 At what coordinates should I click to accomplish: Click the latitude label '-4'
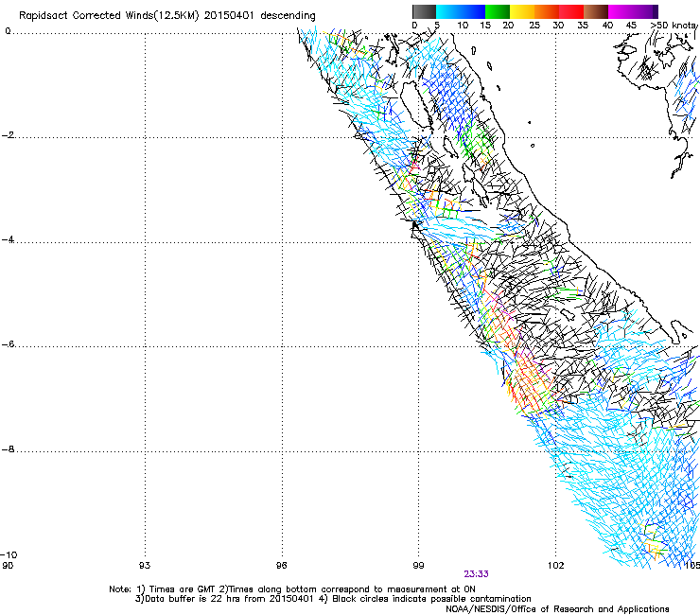8,239
